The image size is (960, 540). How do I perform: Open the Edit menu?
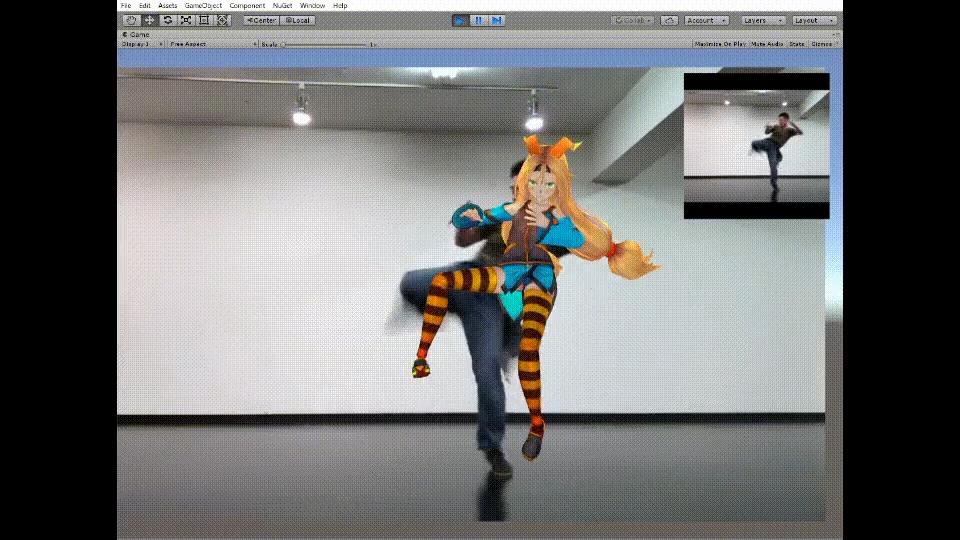pyautogui.click(x=144, y=6)
